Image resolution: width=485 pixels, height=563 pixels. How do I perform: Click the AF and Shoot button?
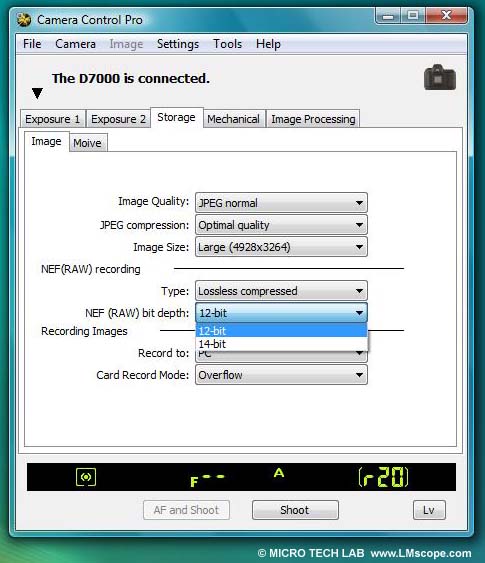pyautogui.click(x=186, y=510)
